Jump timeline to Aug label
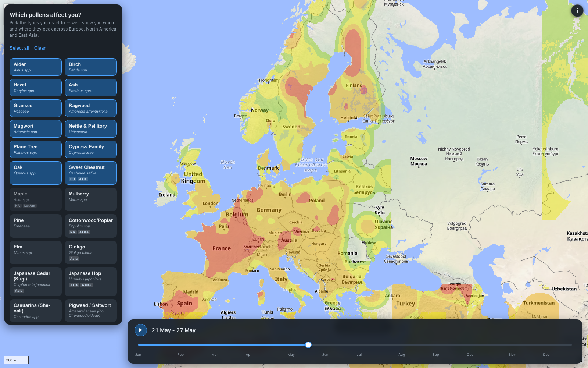588x368 pixels. 402,355
